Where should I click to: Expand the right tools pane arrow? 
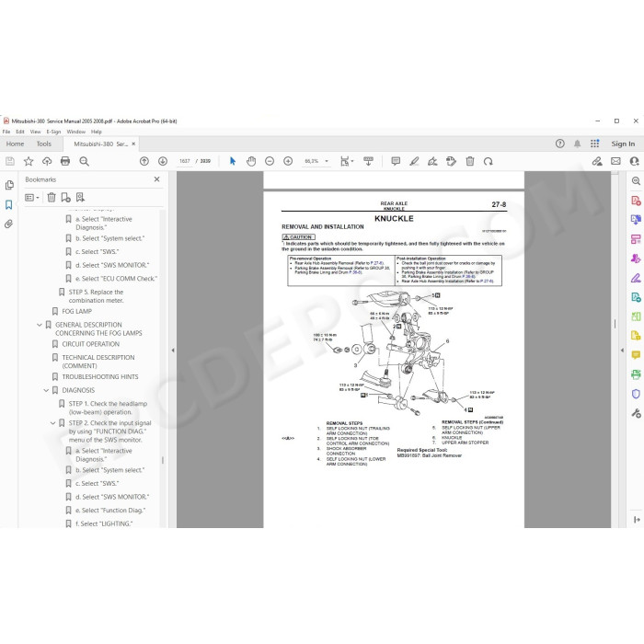(x=622, y=351)
